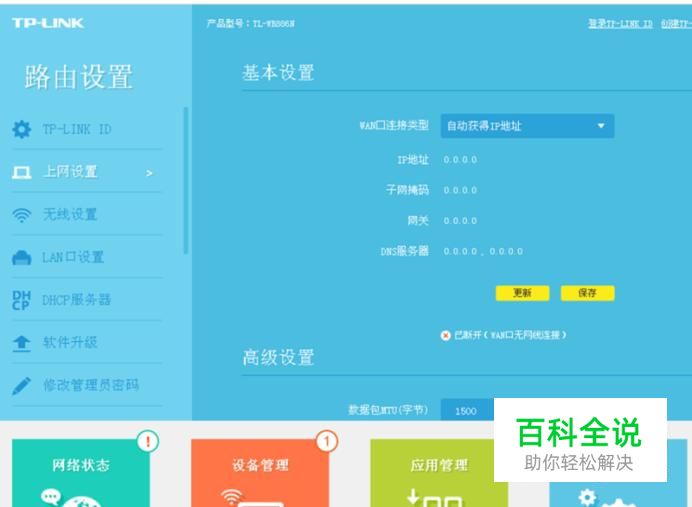The height and width of the screenshot is (507, 692).
Task: Open the 软件升级 menu item
Action: click(87, 343)
